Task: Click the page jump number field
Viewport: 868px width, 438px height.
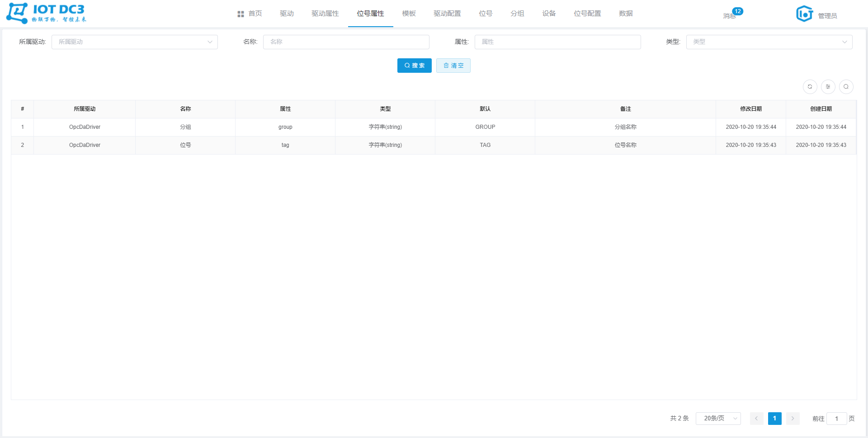Action: pos(836,419)
